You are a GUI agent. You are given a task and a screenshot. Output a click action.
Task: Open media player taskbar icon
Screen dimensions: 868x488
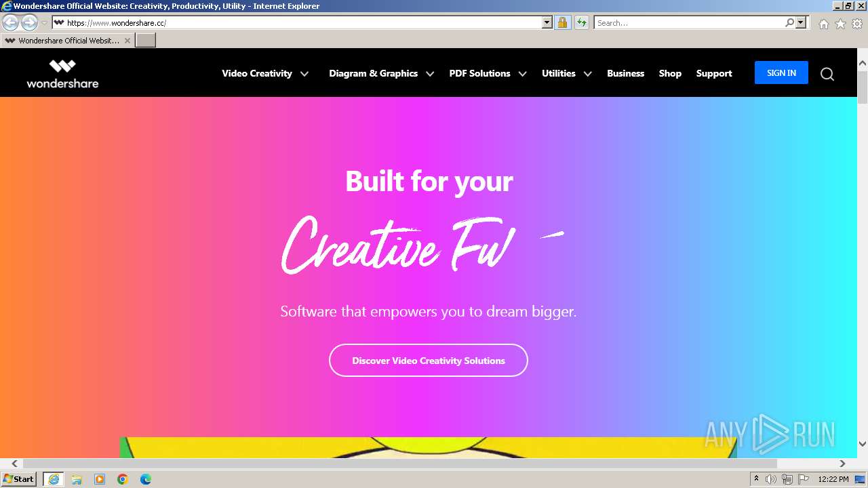point(100,479)
